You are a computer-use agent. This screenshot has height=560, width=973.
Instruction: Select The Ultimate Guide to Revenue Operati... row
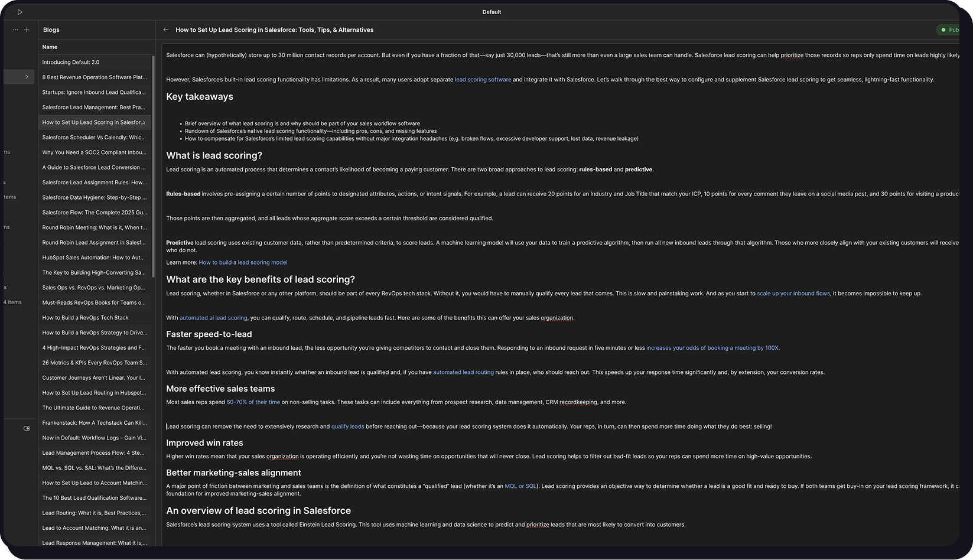[x=95, y=408]
